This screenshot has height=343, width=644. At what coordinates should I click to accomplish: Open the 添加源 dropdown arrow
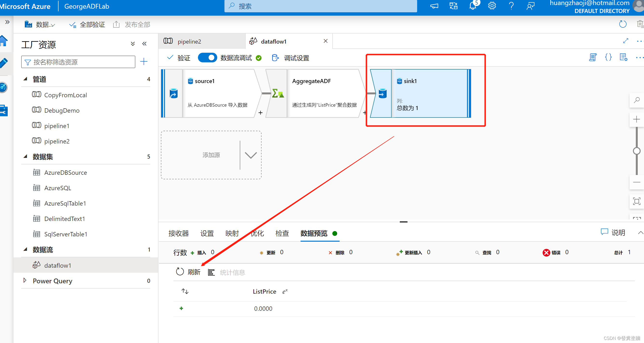click(250, 155)
